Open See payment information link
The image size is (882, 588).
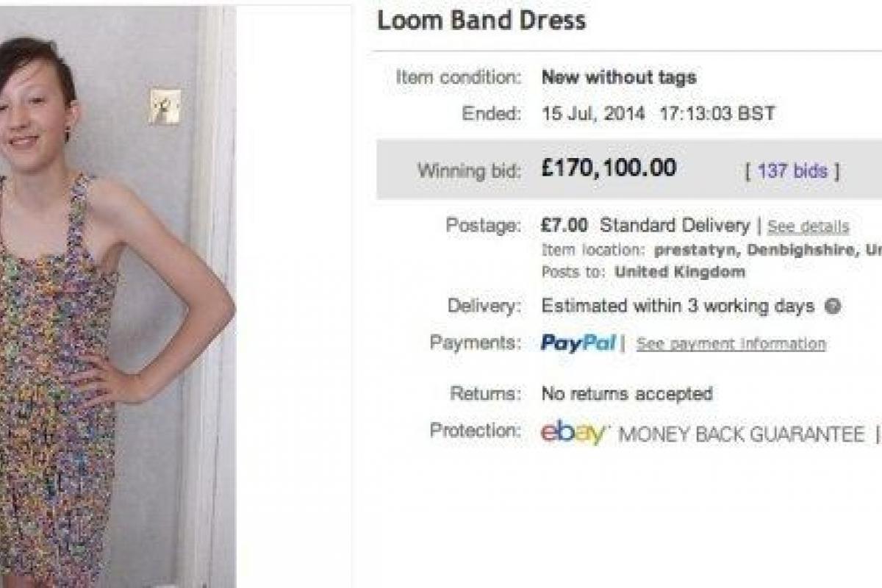[x=731, y=344]
